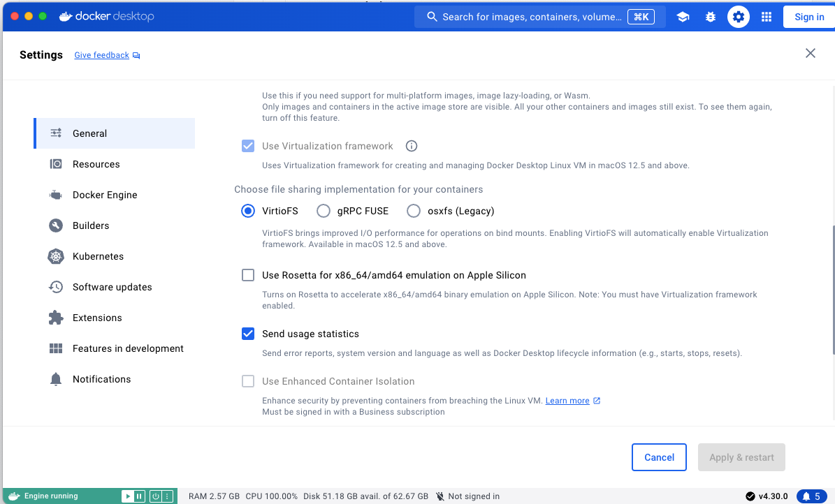Click the Software updates clock icon

56,287
